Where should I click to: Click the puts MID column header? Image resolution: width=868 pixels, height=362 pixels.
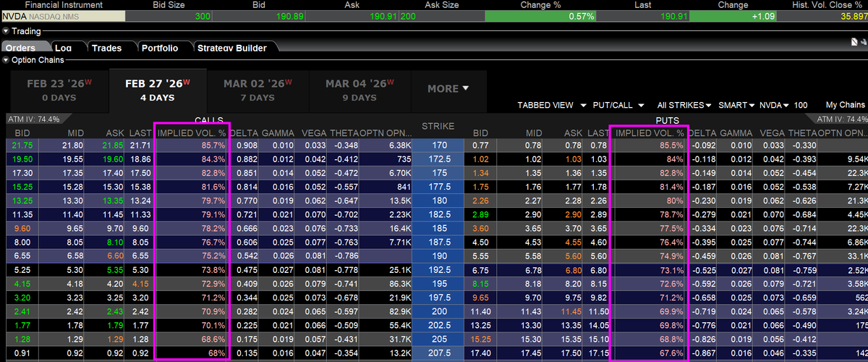(533, 133)
